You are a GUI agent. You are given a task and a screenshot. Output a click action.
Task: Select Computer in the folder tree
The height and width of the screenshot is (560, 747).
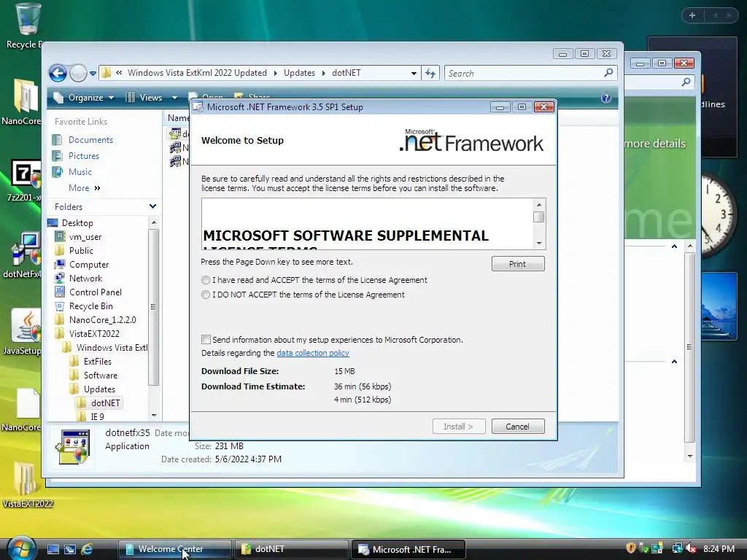click(89, 264)
